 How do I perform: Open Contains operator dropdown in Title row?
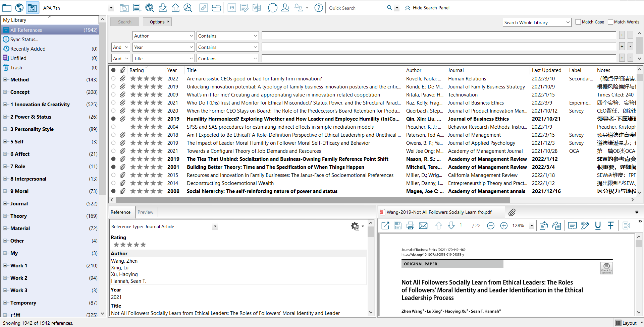coord(227,59)
